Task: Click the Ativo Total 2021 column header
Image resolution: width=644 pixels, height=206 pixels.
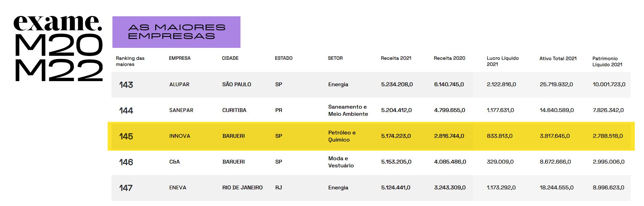Action: (x=558, y=58)
